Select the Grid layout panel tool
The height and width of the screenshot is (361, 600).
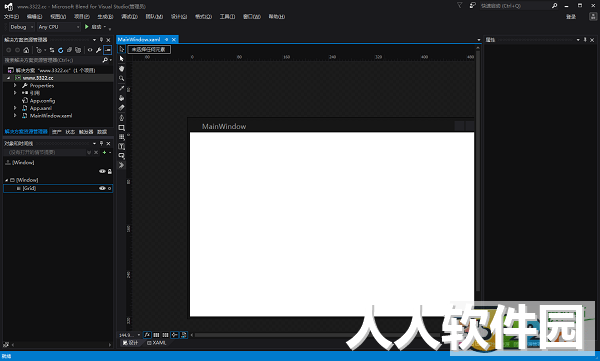pos(122,137)
